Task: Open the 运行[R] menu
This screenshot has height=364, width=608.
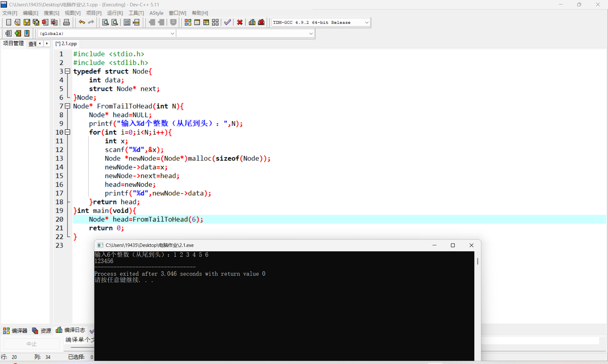Action: click(115, 13)
